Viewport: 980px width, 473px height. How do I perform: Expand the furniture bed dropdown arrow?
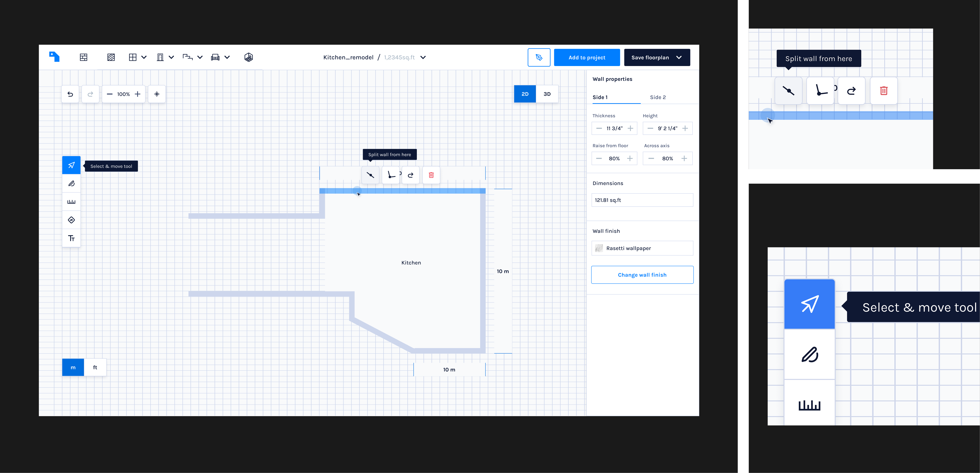227,58
